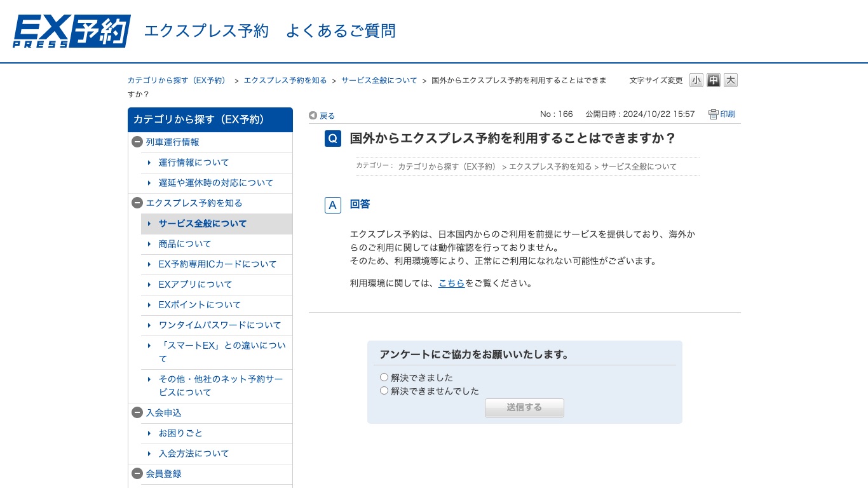Screen dimensions: 868x488
Task: Click the EX予約 logo
Action: pos(72,31)
